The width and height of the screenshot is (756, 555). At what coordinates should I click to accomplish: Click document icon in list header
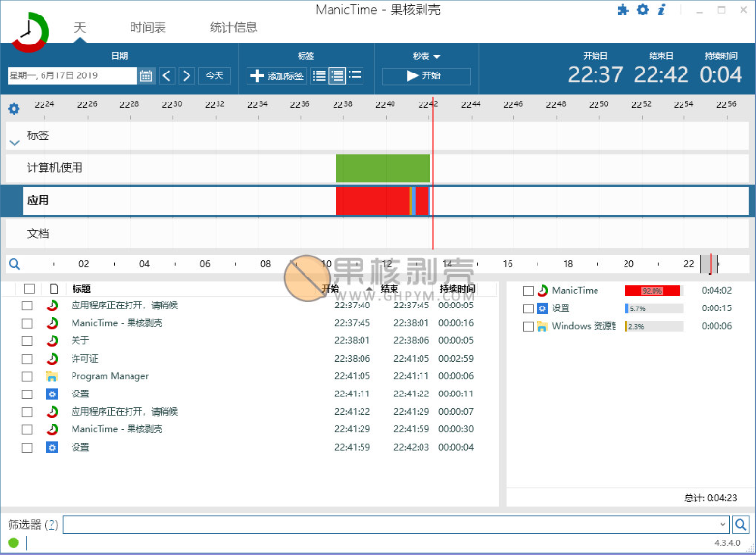click(x=54, y=289)
